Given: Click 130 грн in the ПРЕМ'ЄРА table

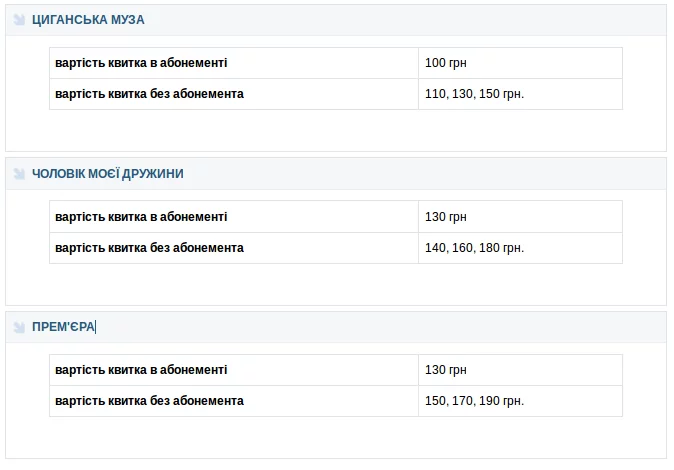Looking at the screenshot, I should (x=446, y=370).
